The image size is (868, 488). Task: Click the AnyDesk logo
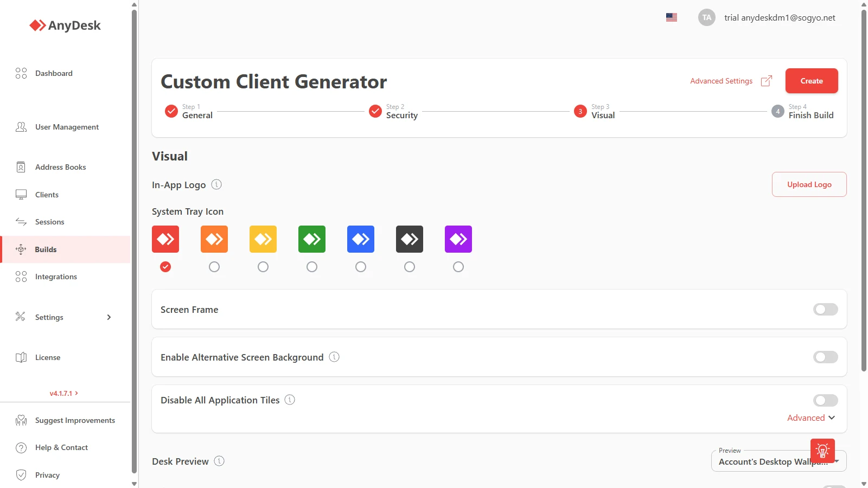pyautogui.click(x=65, y=25)
